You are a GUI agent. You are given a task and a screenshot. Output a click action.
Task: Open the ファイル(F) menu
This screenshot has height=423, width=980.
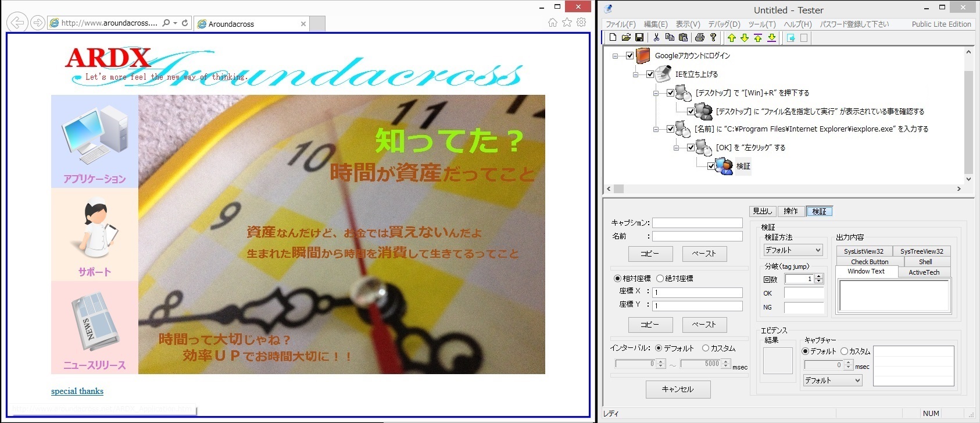pyautogui.click(x=621, y=24)
